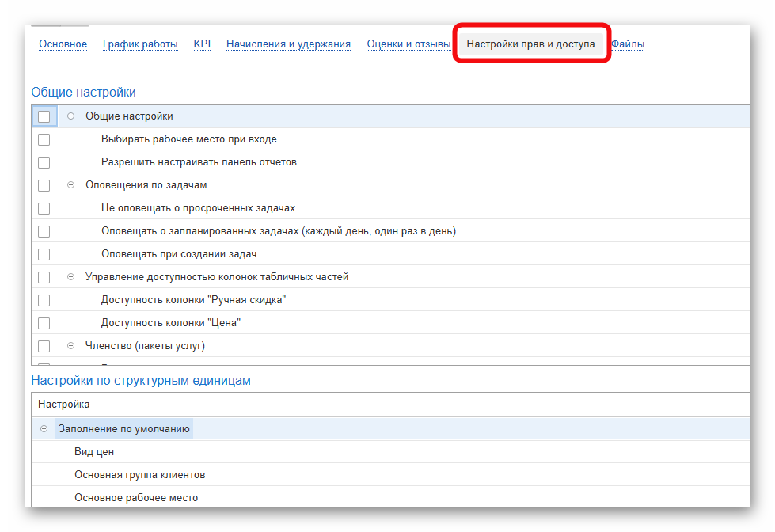Collapse Оповещения по задачам group
The image size is (775, 532).
pos(70,185)
